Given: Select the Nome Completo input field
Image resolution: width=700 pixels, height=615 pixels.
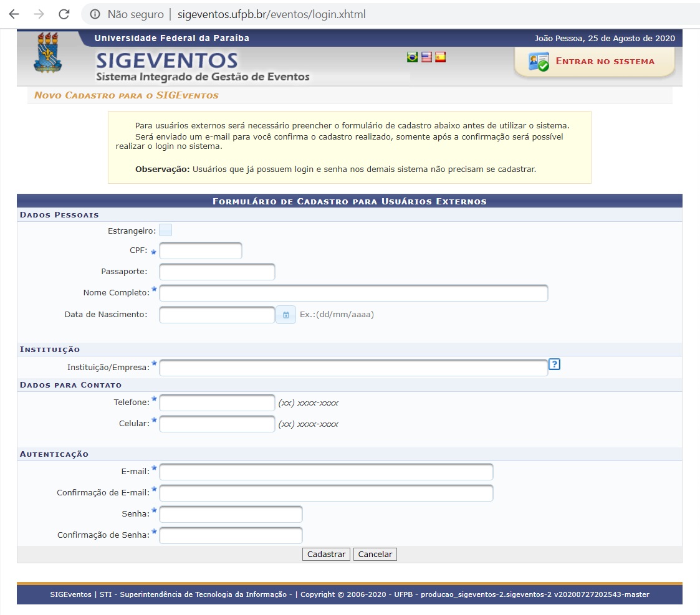Looking at the screenshot, I should tap(353, 293).
